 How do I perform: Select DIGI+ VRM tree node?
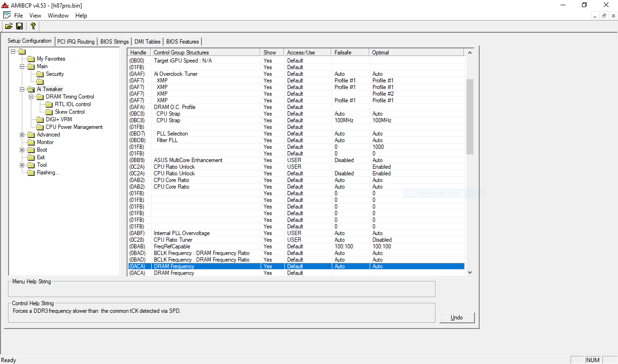point(59,119)
